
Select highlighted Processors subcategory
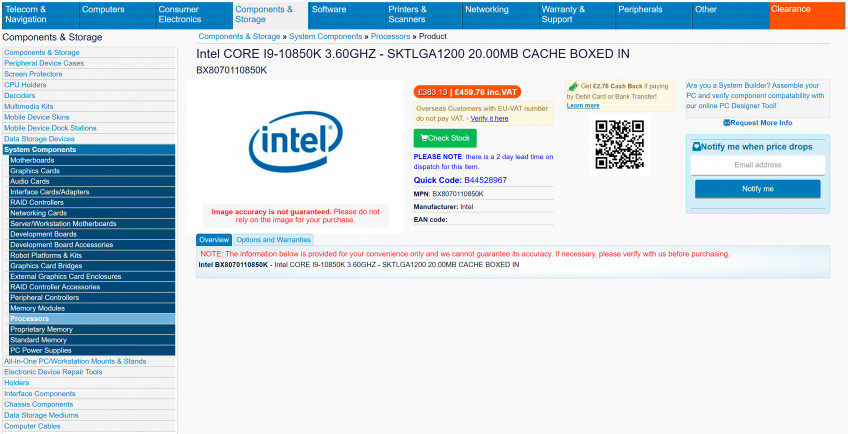click(x=92, y=319)
